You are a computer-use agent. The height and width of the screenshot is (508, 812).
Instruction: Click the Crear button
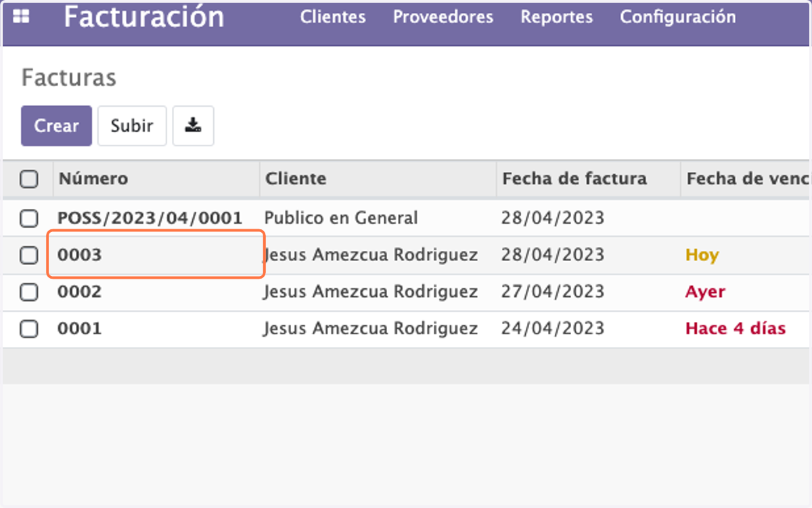click(56, 126)
